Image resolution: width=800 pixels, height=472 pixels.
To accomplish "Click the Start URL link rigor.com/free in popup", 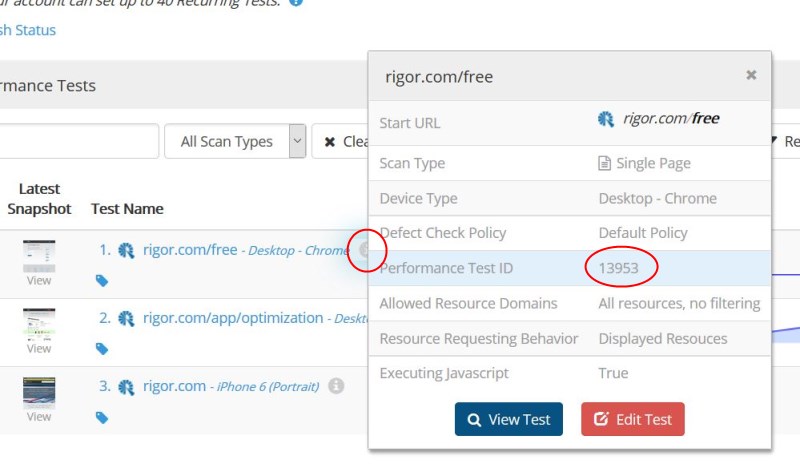I will (671, 118).
